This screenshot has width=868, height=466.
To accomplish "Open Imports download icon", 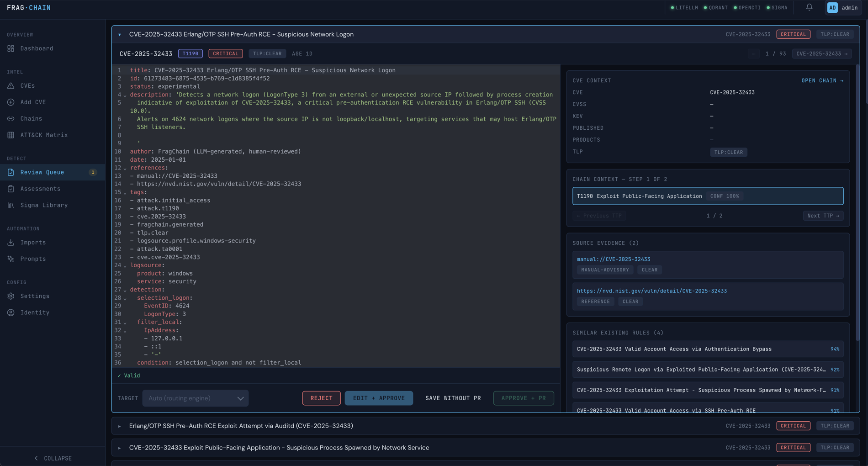I will [11, 243].
